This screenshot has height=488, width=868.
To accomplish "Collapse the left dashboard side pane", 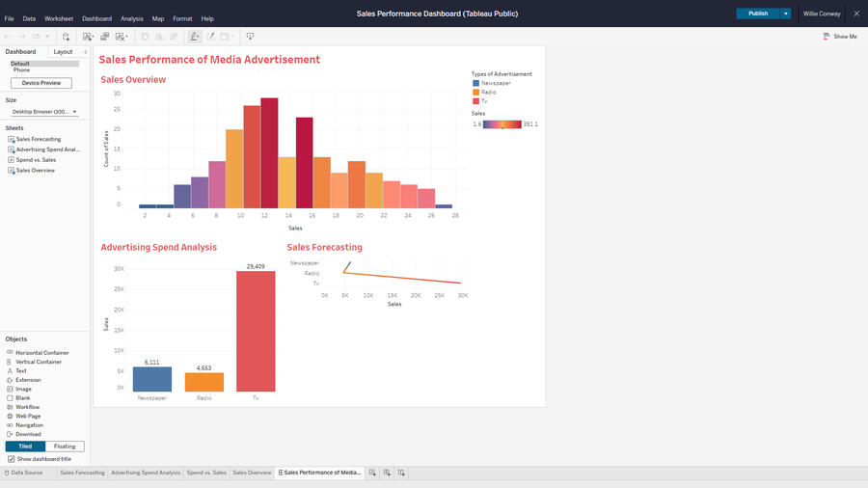I will click(x=85, y=52).
